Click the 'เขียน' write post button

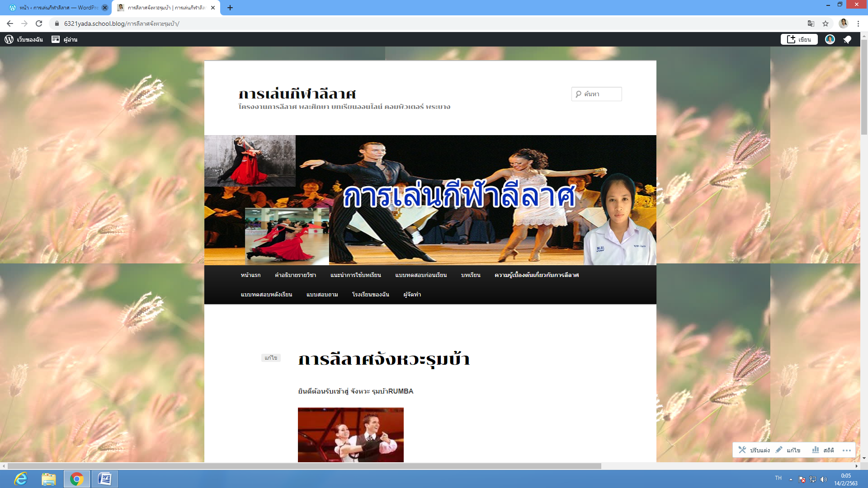(x=799, y=39)
